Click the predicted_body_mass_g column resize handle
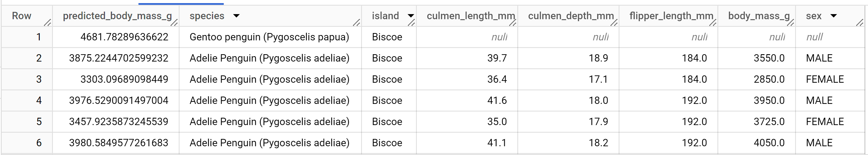 pos(174,23)
